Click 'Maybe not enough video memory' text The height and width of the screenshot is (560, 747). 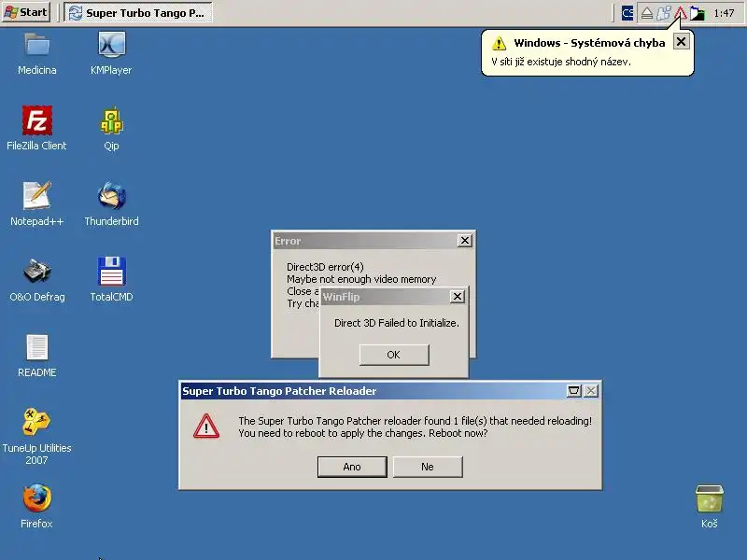coord(361,279)
